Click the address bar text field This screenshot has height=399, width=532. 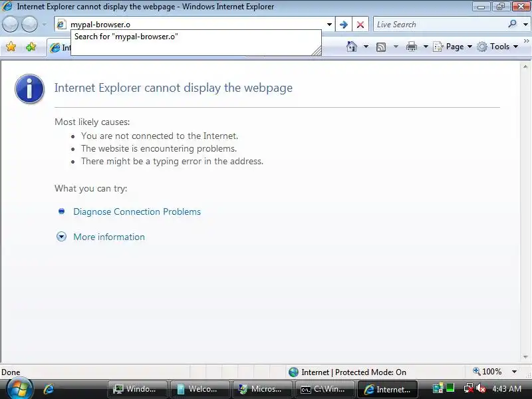(195, 25)
